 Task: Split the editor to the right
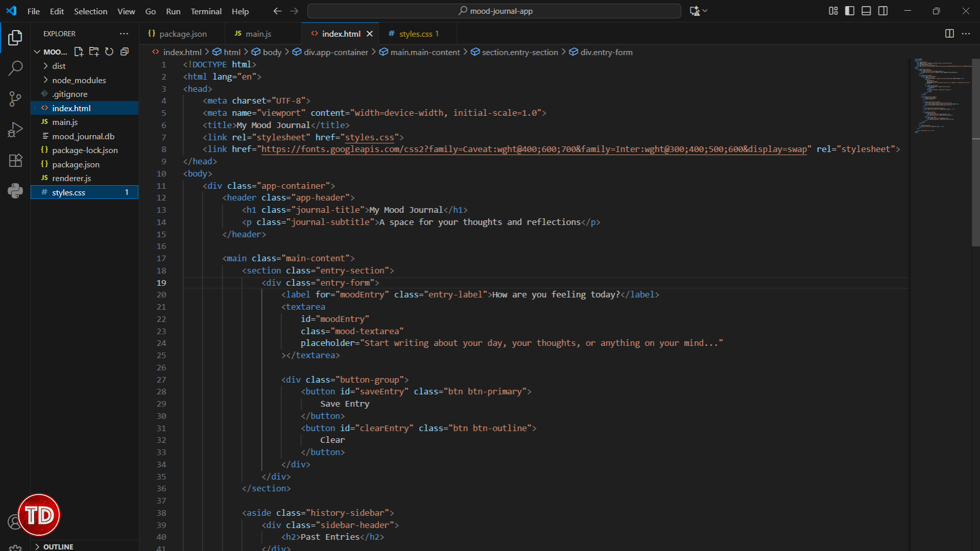pyautogui.click(x=949, y=34)
